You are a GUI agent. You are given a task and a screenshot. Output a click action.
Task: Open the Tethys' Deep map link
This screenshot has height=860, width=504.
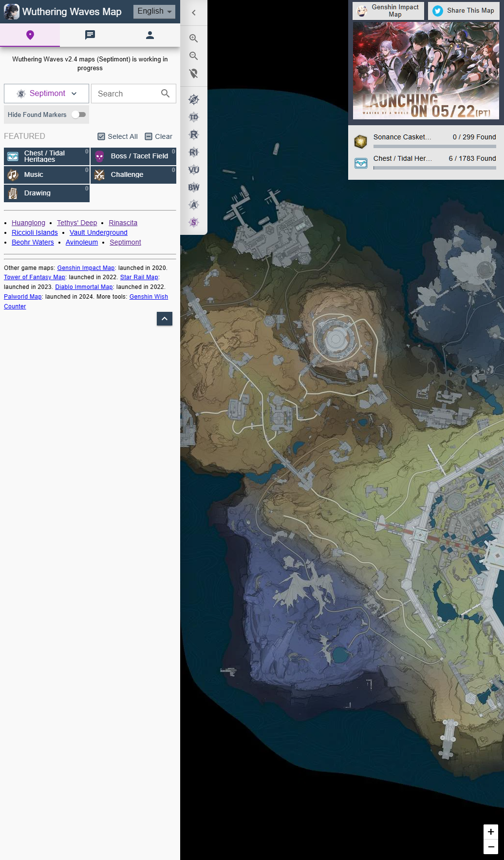click(77, 223)
